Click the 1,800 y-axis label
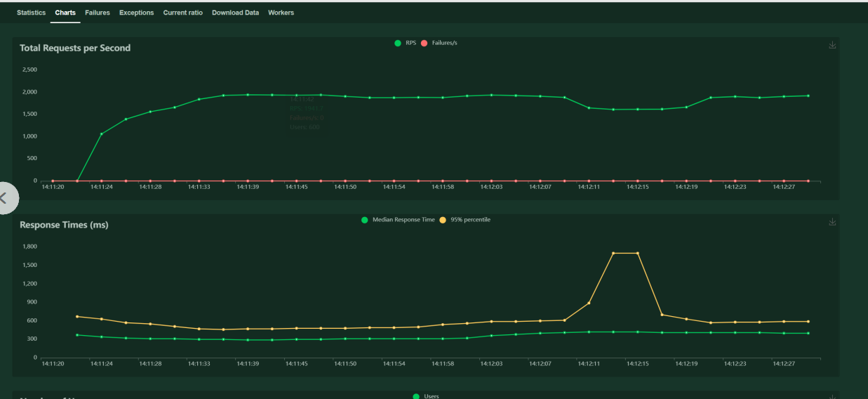Image resolution: width=868 pixels, height=399 pixels. click(29, 247)
